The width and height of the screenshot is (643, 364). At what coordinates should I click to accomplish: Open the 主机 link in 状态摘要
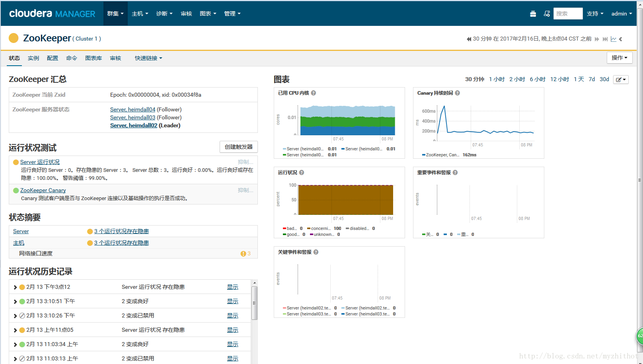pos(19,243)
